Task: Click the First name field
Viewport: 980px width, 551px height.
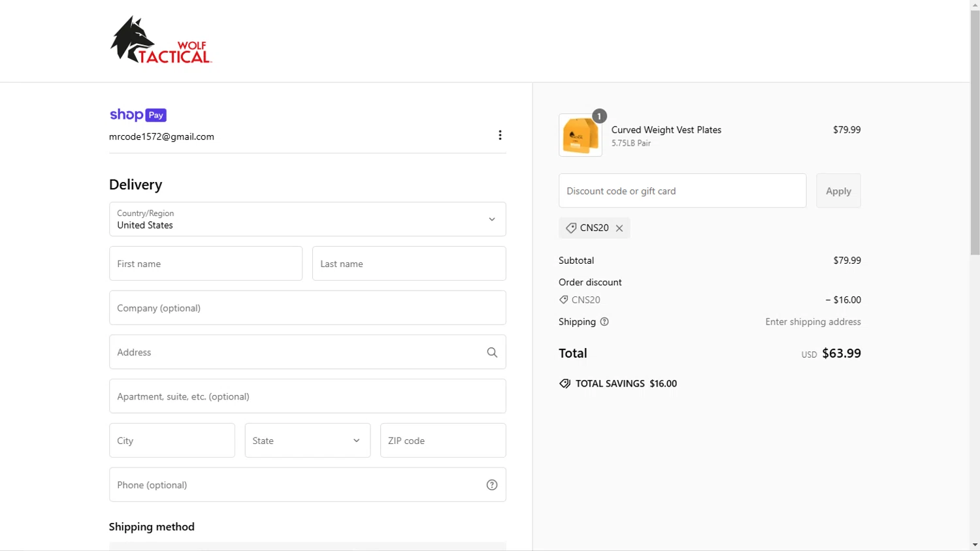Action: pos(206,264)
